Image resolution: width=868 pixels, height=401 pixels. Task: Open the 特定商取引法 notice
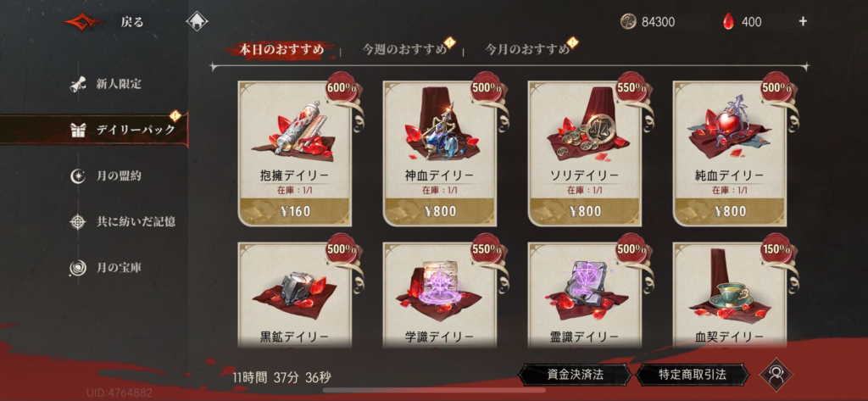[692, 375]
